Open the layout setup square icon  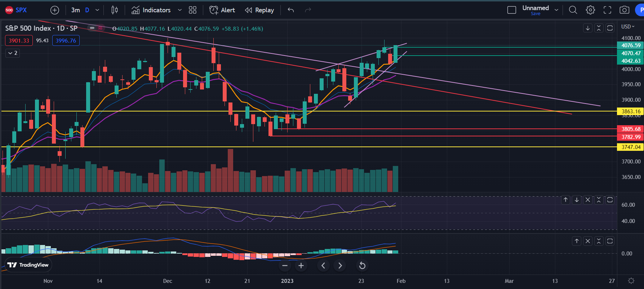(x=512, y=10)
